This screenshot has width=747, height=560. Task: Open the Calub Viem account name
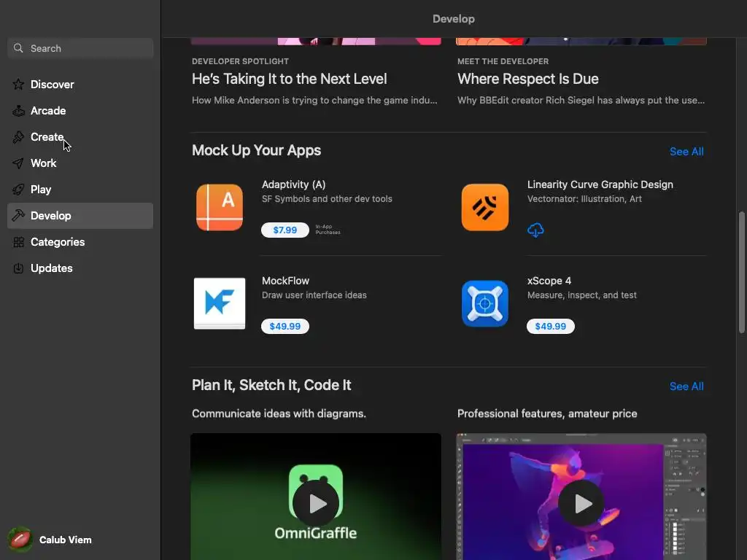point(65,540)
